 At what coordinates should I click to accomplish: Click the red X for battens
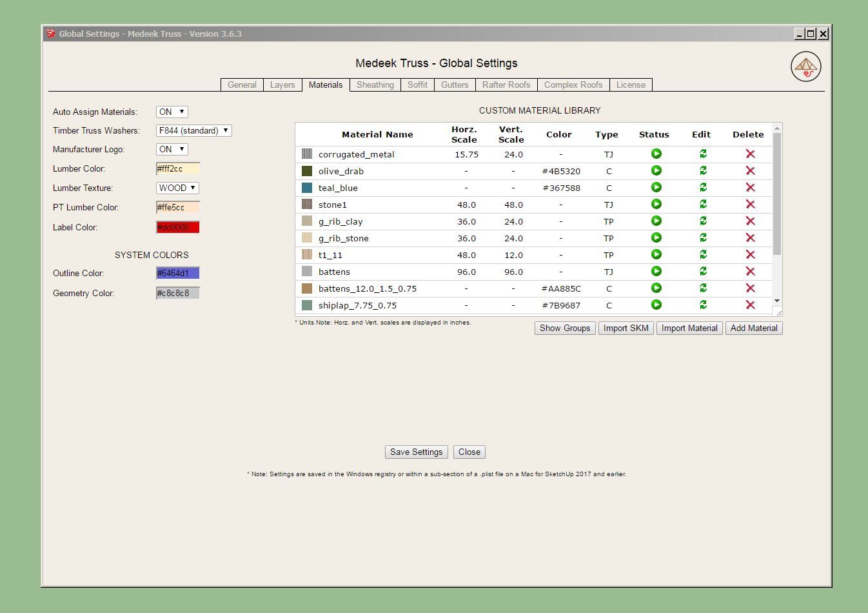(750, 272)
